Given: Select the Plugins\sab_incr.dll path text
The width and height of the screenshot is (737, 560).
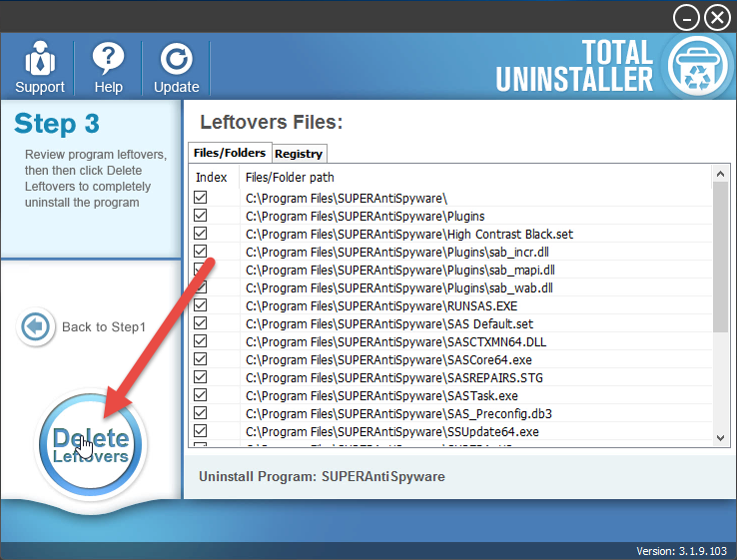Looking at the screenshot, I should 397,253.
